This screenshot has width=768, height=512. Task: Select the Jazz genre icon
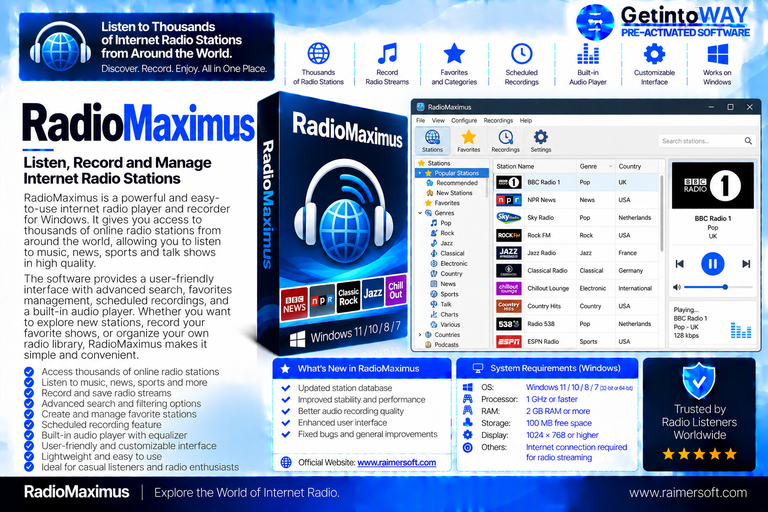(433, 243)
